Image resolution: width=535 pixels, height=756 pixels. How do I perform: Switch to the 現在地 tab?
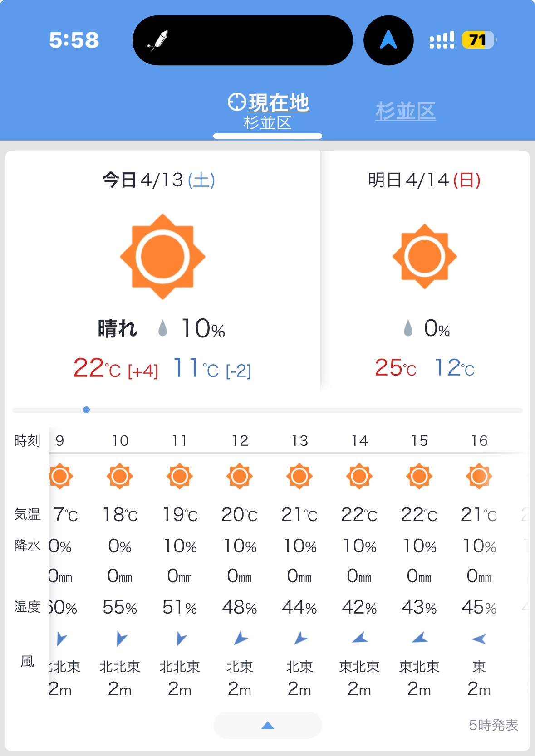click(269, 111)
